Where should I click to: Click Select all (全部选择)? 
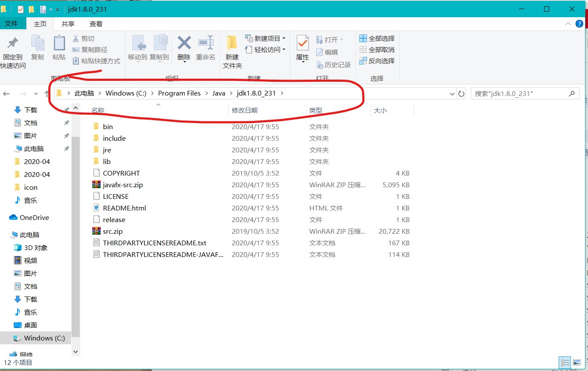click(x=377, y=39)
